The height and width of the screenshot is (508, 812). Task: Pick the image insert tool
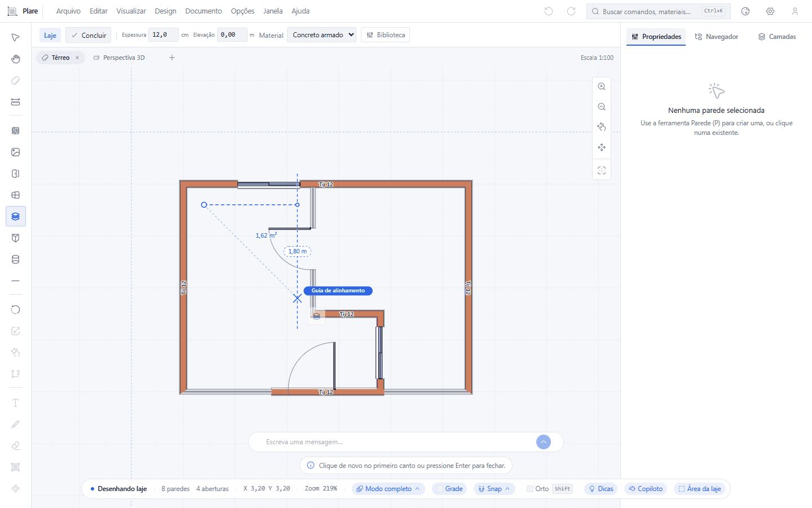(x=16, y=152)
